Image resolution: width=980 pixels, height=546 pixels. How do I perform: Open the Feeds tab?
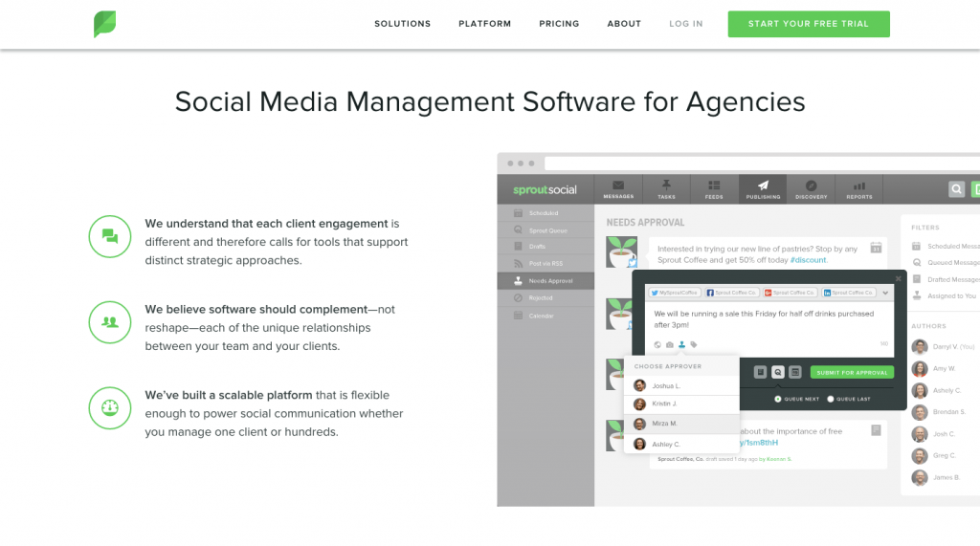pos(714,189)
